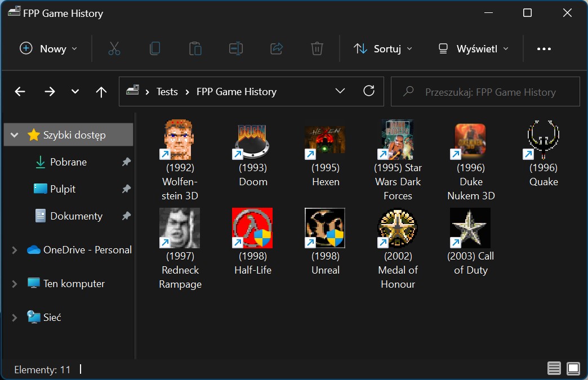The height and width of the screenshot is (380, 588).
Task: Unpin Pobrane from quick access
Action: [127, 162]
